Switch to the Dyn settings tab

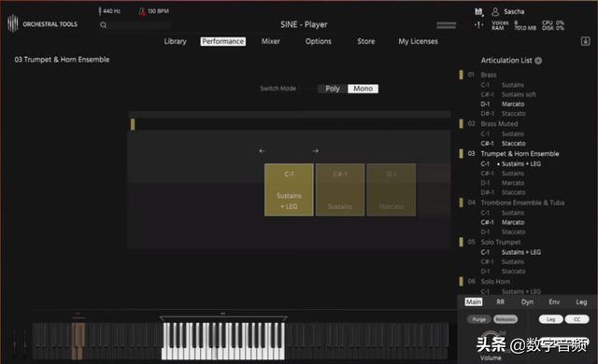pos(527,302)
